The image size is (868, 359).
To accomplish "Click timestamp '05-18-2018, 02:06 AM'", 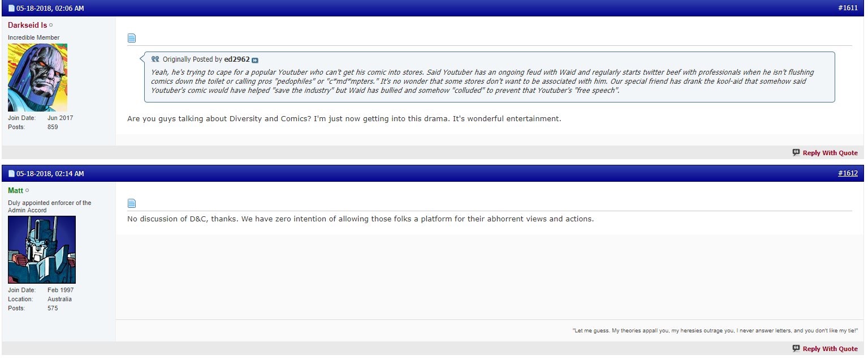I will coord(50,8).
